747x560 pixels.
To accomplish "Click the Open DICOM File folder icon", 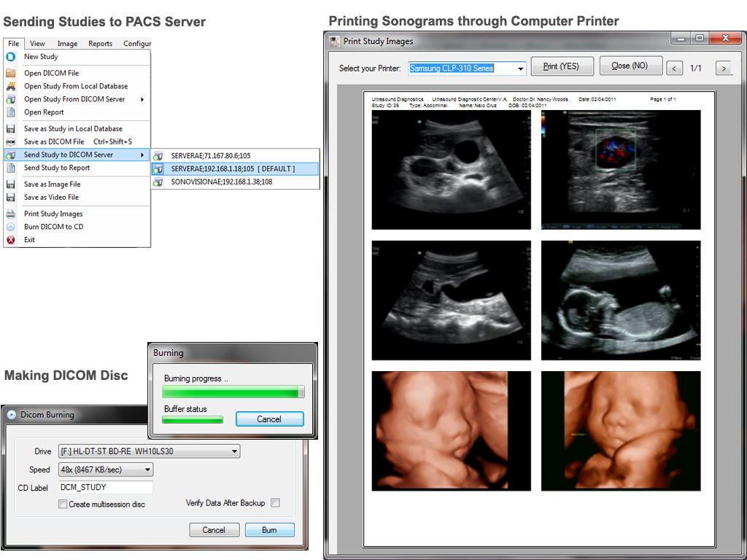I will (10, 74).
